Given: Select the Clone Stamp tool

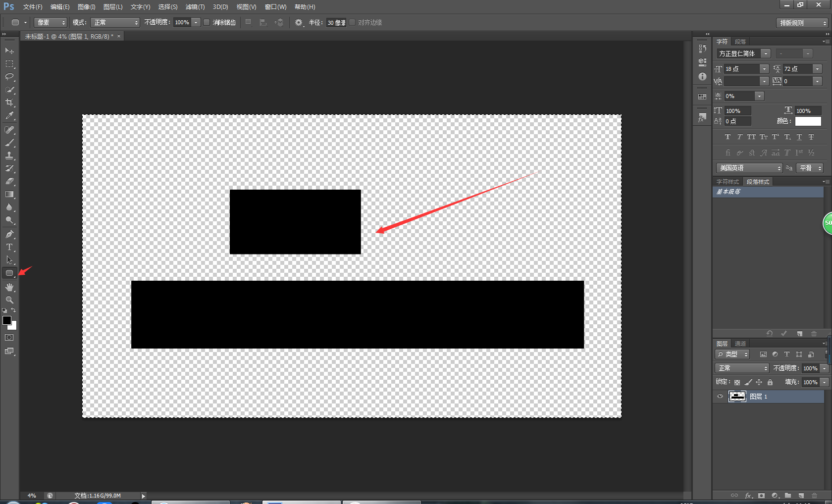Looking at the screenshot, I should click(x=9, y=155).
